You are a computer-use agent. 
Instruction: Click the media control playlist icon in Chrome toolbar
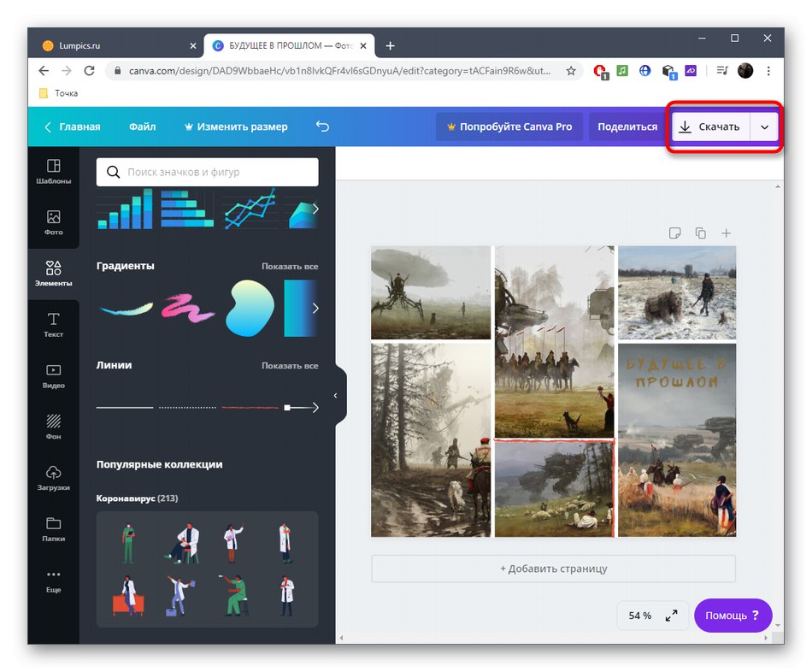pos(722,70)
